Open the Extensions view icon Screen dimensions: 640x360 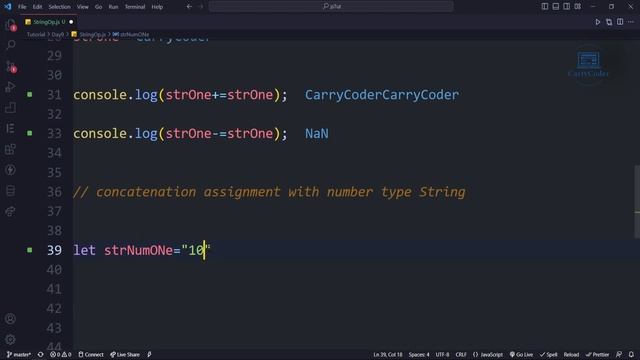tap(11, 149)
